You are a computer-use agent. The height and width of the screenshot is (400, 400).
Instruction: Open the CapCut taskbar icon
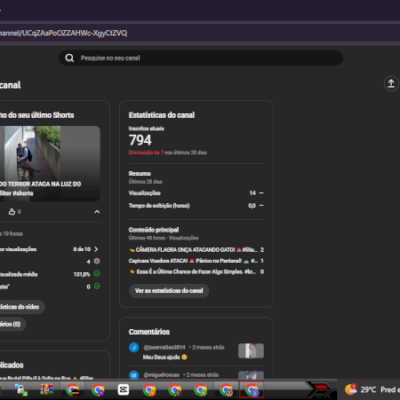[123, 389]
